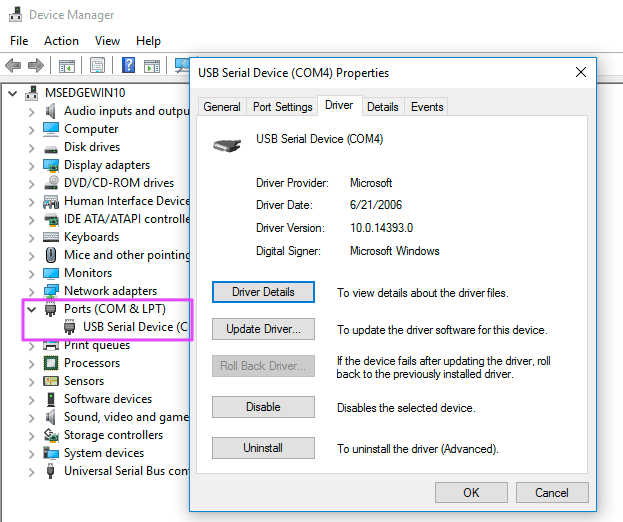Click the Mice and other pointing devices icon
Screen dimensions: 623x522
pyautogui.click(x=51, y=255)
